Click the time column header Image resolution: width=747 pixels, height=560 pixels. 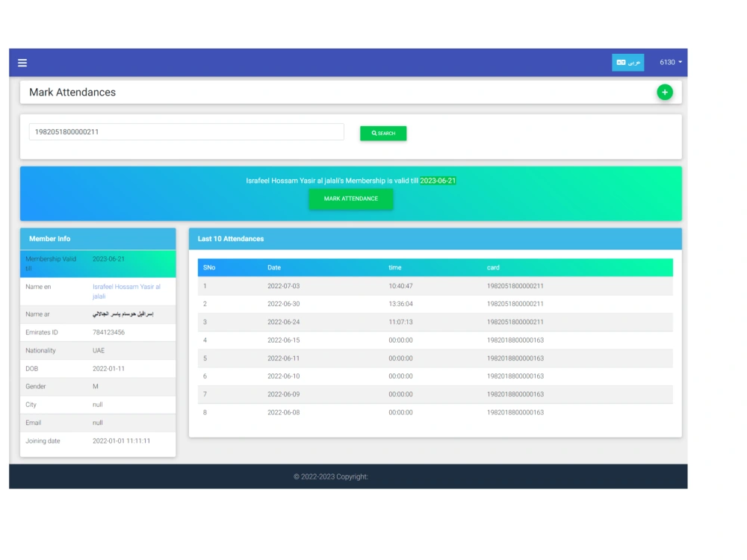[395, 267]
